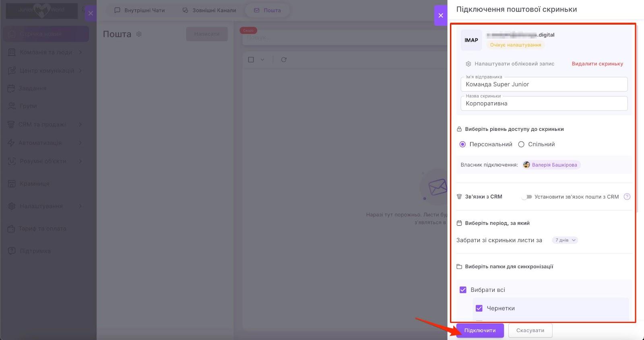644x340 pixels.
Task: Click the Видалити скриньку link
Action: (x=597, y=64)
